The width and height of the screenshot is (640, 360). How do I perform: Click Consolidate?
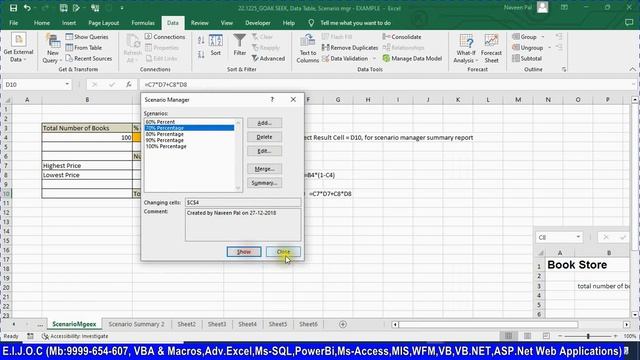(x=402, y=37)
